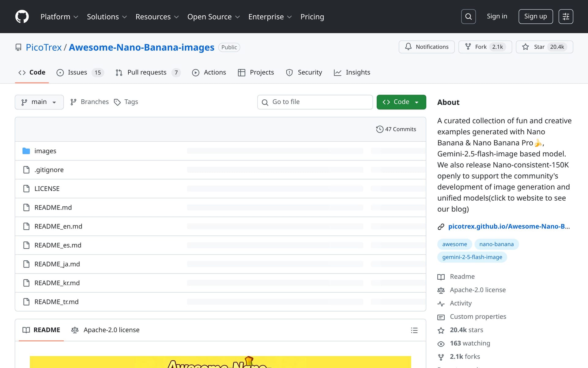Click the appearance settings sliders icon
Viewport: 588px width, 368px height.
(566, 17)
